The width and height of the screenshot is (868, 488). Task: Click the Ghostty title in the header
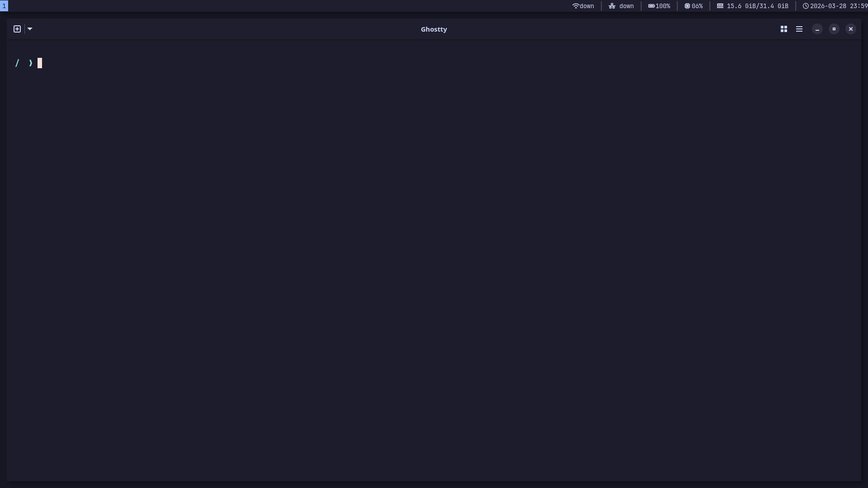[x=434, y=29]
